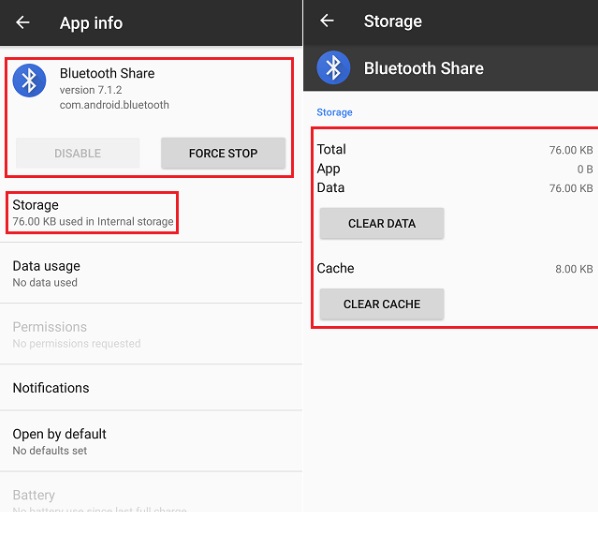Go back from the App info screen
Screen dimensions: 598x546
[x=23, y=23]
